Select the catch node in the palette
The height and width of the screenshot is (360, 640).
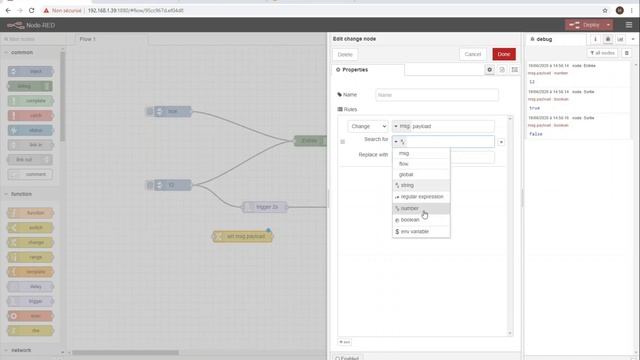(x=31, y=116)
